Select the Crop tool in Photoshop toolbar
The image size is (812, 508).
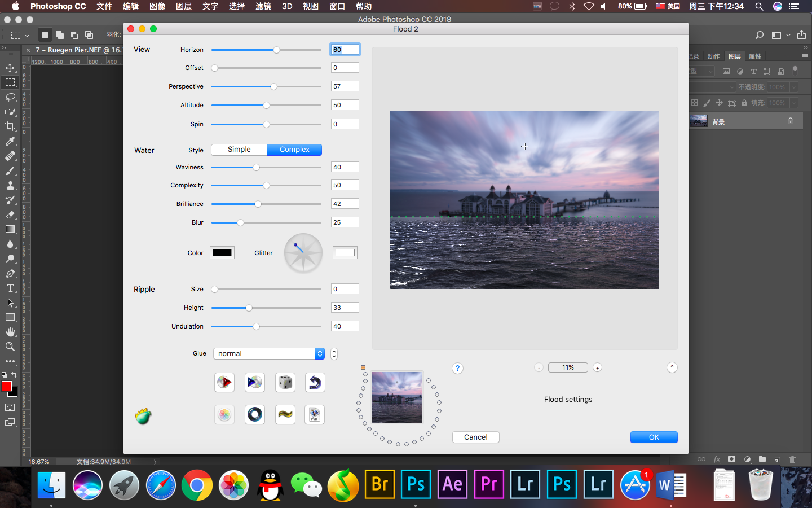[x=10, y=126]
